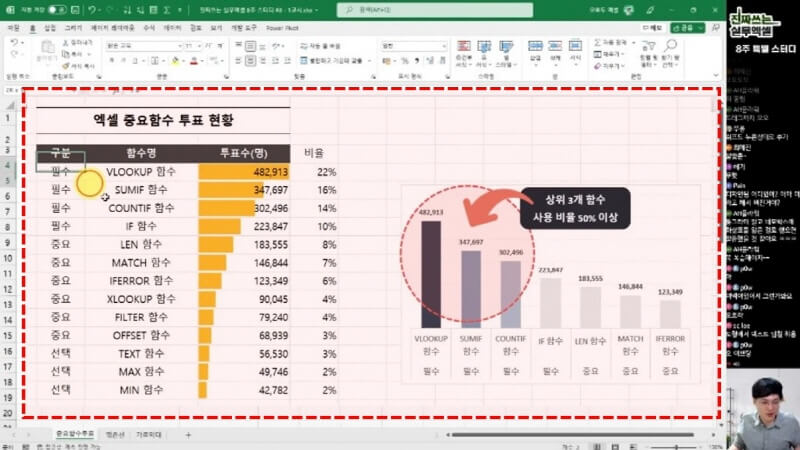Open the font name combo box
This screenshot has height=450, width=800.
point(144,46)
